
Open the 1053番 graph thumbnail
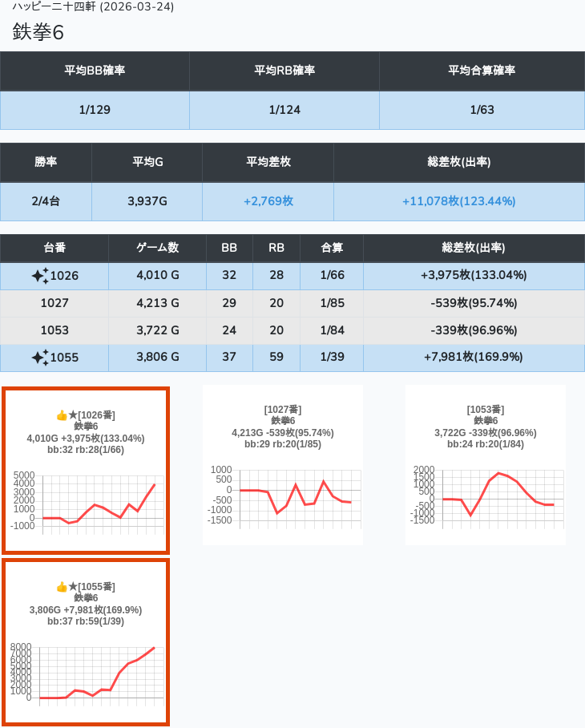point(485,465)
